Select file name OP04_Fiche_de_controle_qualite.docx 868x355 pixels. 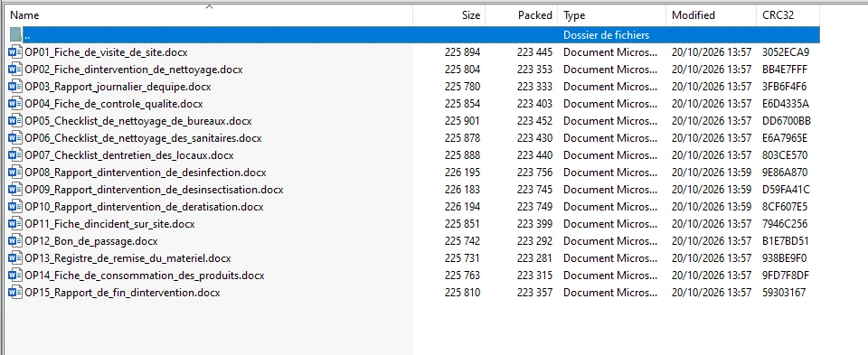114,104
